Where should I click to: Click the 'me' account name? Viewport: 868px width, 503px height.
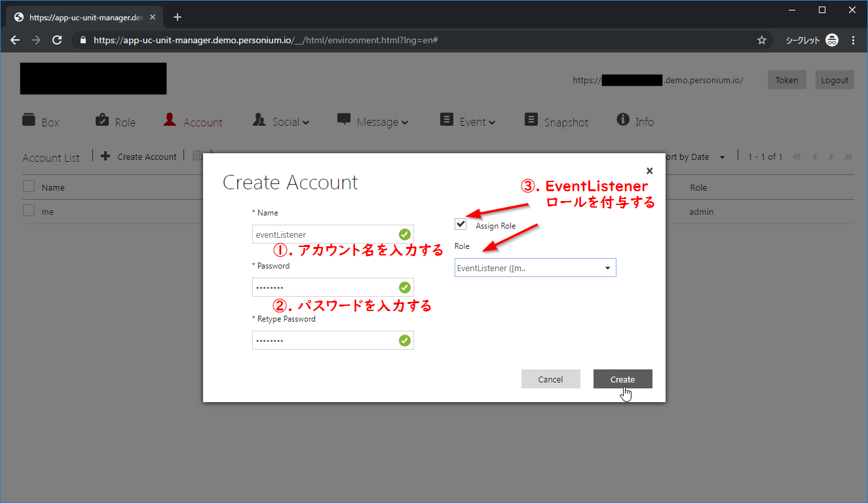[x=48, y=212]
